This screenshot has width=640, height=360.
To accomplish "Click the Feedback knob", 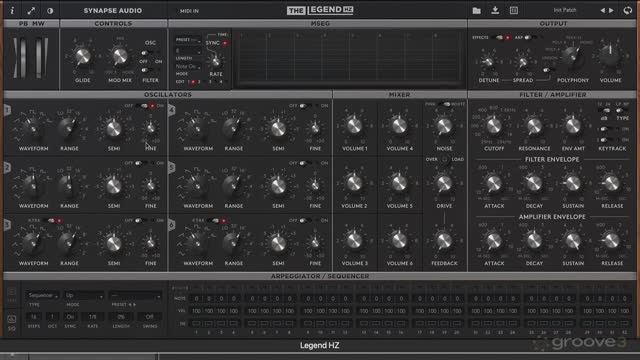I will point(444,241).
